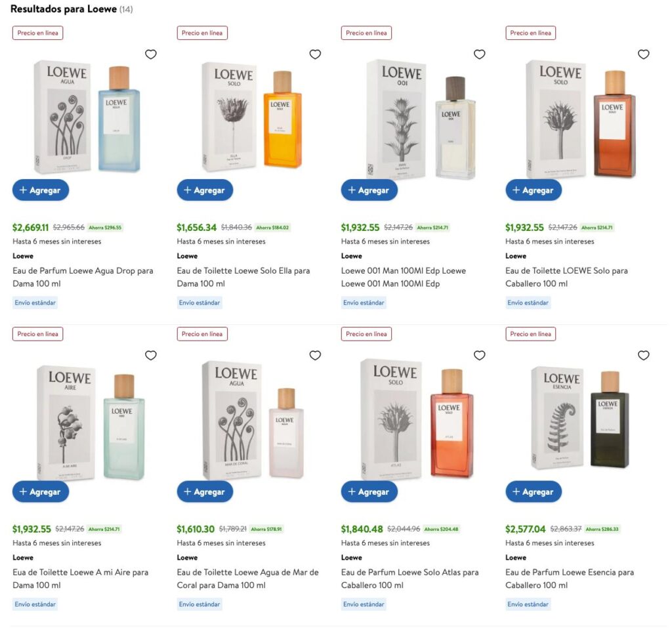Click the heart icon on Loewe 001 Man
672x628 pixels.
[479, 54]
